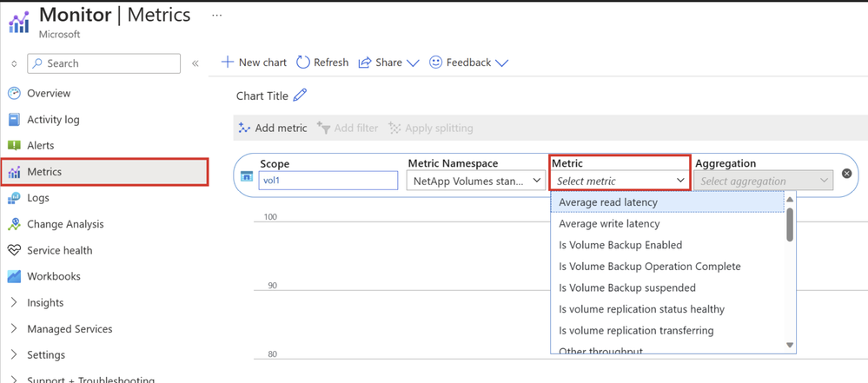Expand the Managed Services section
The width and height of the screenshot is (868, 383).
pos(15,329)
